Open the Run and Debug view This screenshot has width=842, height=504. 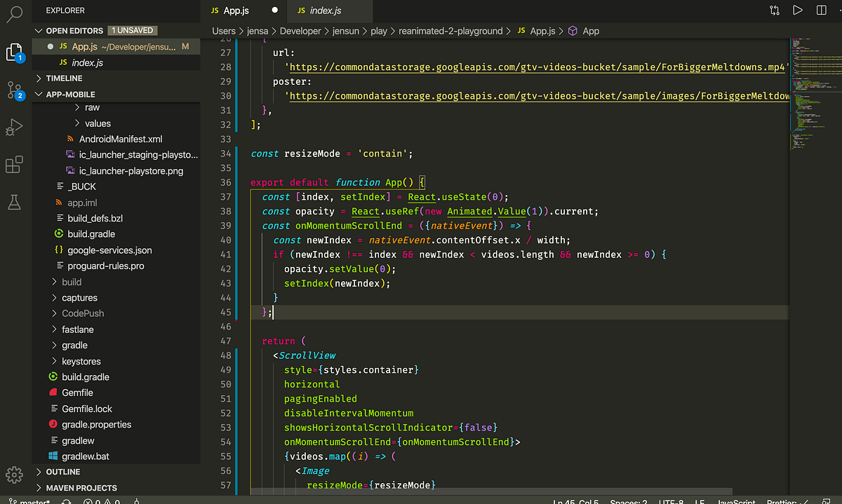tap(15, 128)
